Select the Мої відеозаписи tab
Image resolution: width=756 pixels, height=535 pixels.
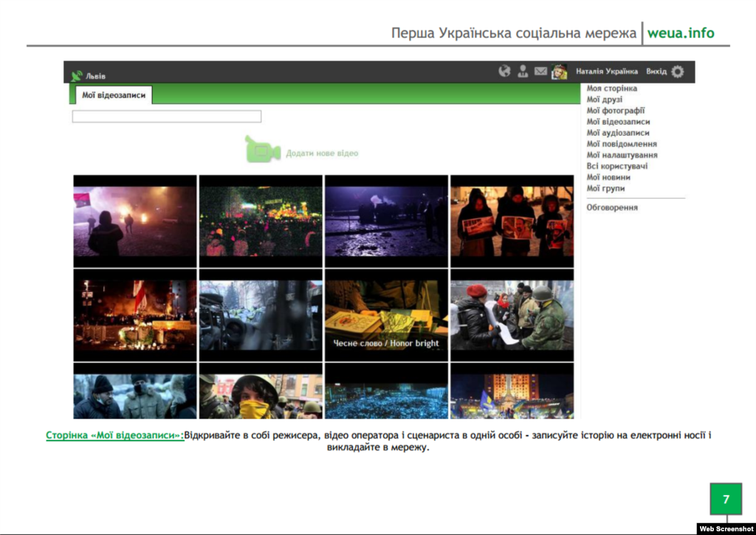tap(114, 95)
